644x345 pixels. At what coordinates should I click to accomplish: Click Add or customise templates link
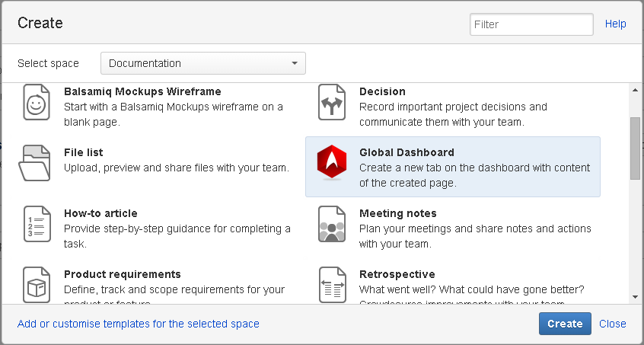[139, 324]
